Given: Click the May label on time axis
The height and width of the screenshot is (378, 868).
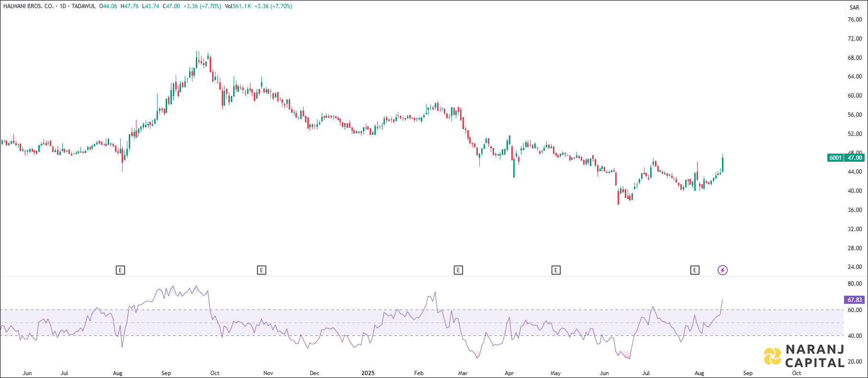Looking at the screenshot, I should click(556, 373).
